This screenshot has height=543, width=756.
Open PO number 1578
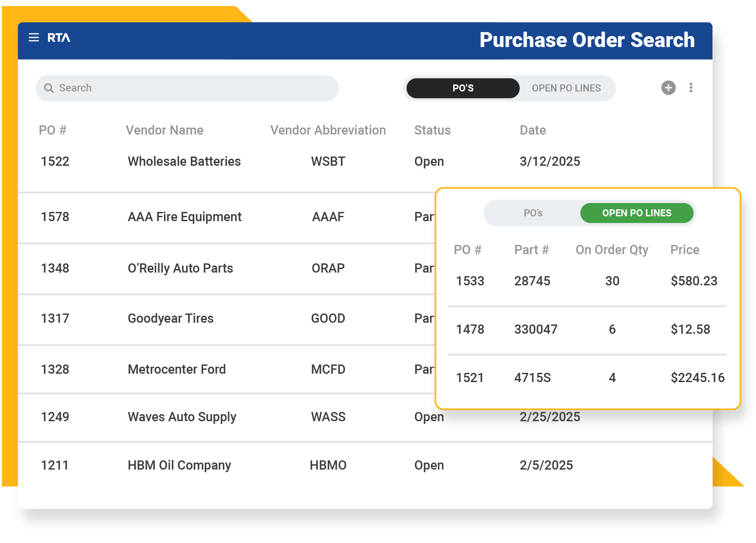55,217
